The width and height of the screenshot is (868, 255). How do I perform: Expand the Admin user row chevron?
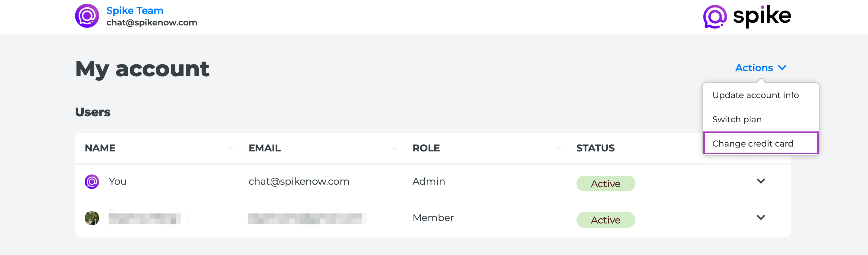(761, 181)
